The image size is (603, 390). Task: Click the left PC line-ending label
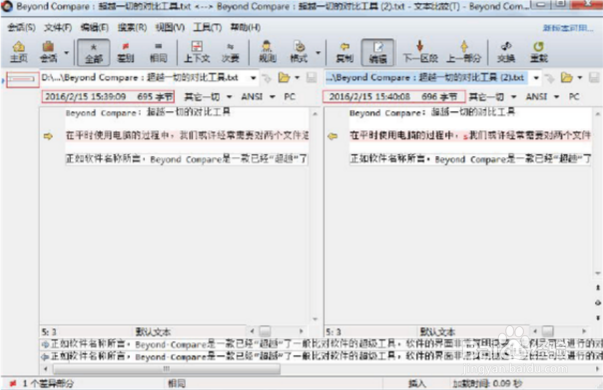290,97
